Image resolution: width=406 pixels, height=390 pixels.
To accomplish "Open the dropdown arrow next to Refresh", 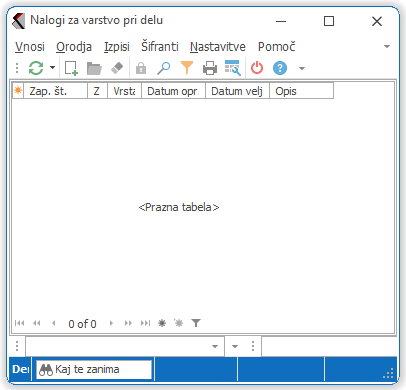I will 53,68.
